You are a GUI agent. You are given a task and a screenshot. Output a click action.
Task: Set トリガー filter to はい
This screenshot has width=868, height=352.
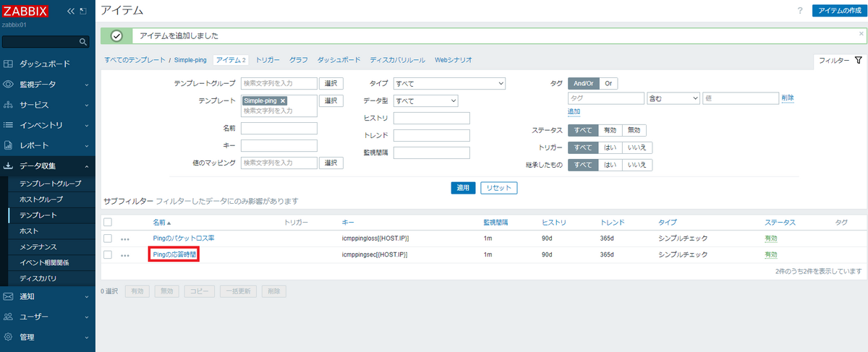tap(610, 147)
